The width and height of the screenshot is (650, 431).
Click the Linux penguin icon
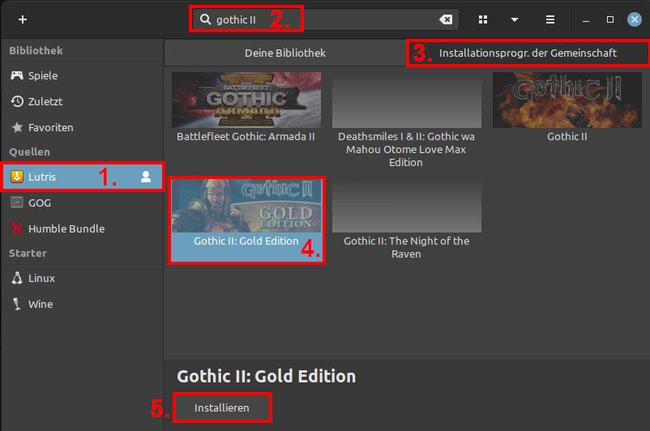tap(17, 278)
